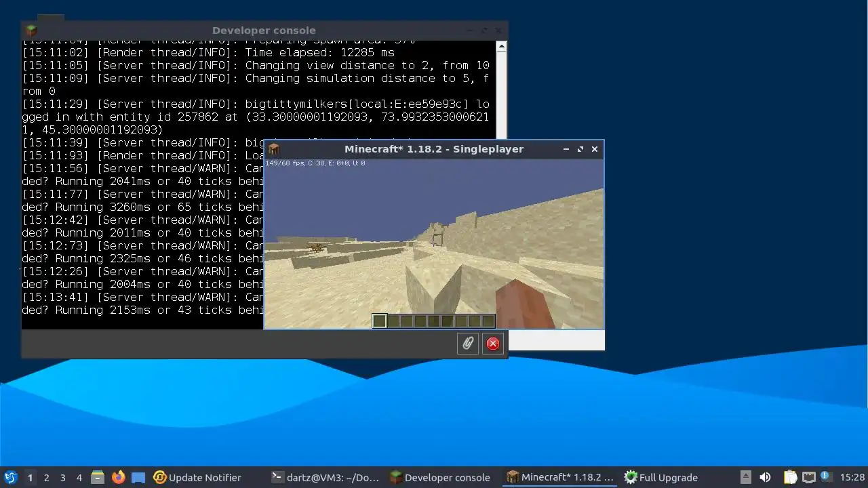Open the clipboard manager tray icon
This screenshot has width=868, height=488.
point(790,477)
